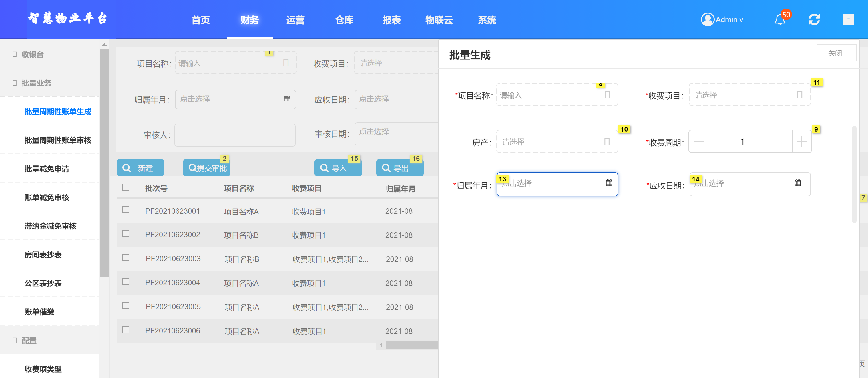
Task: Check the row PF20210623001
Action: coord(126,210)
